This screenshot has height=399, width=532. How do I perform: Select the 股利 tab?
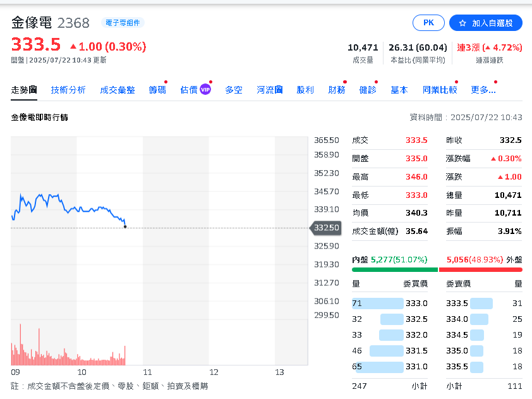click(x=305, y=90)
